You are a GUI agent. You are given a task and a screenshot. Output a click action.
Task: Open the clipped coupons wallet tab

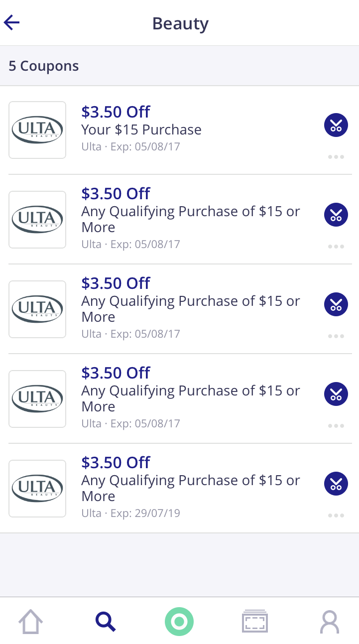pos(255,622)
